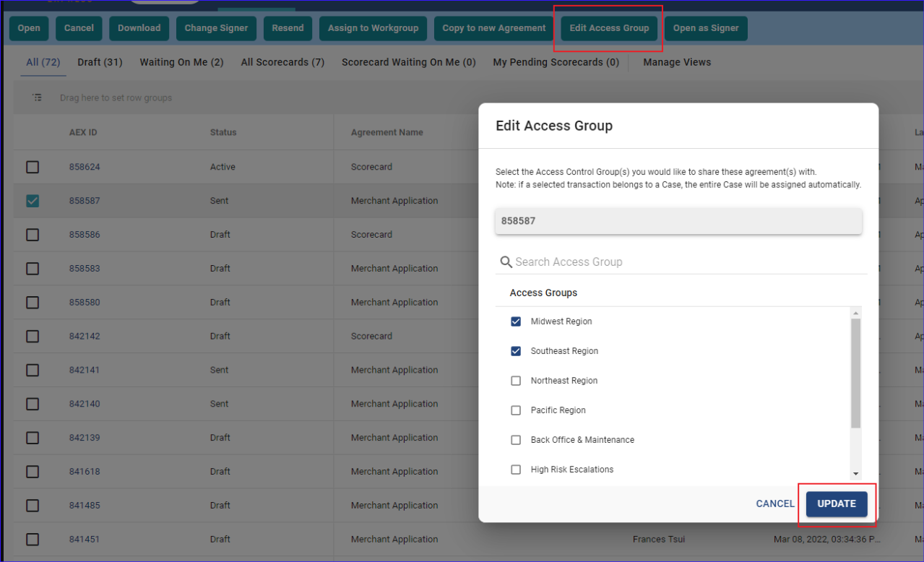Check the Northeast Region access group
The image size is (924, 562).
(x=516, y=381)
